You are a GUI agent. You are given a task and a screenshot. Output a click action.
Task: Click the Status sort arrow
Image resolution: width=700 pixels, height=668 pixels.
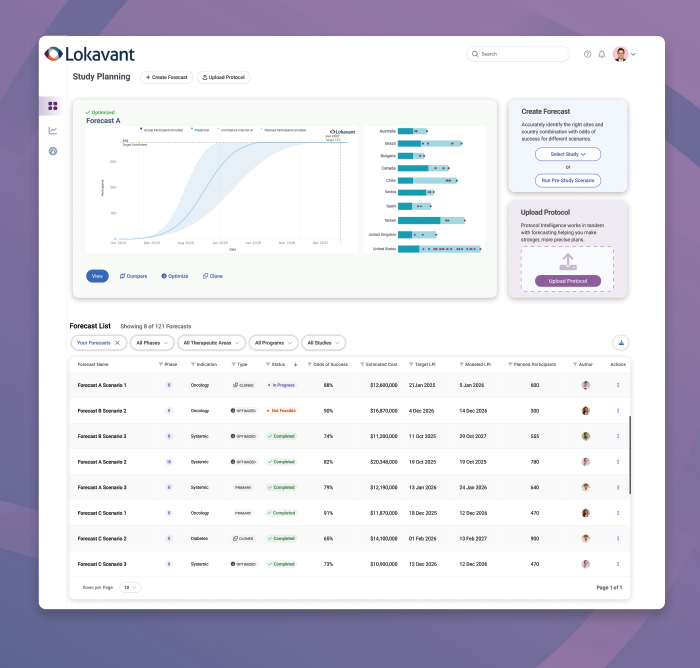pyautogui.click(x=296, y=364)
